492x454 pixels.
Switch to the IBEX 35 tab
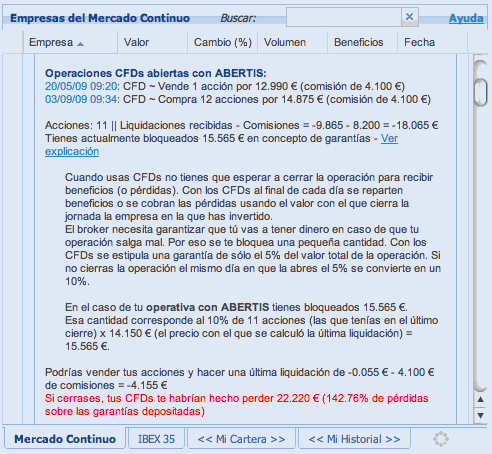(156, 439)
